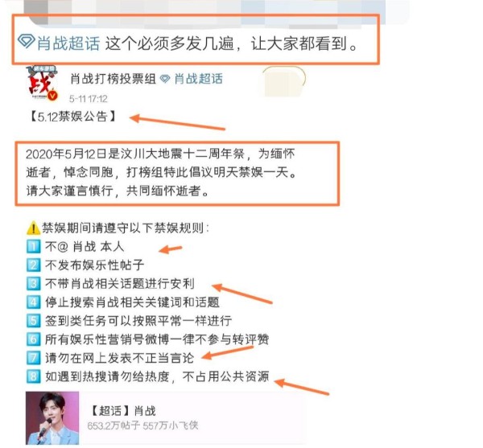Open the top 肖战超话 link
483x448 pixels.
pyautogui.click(x=68, y=43)
